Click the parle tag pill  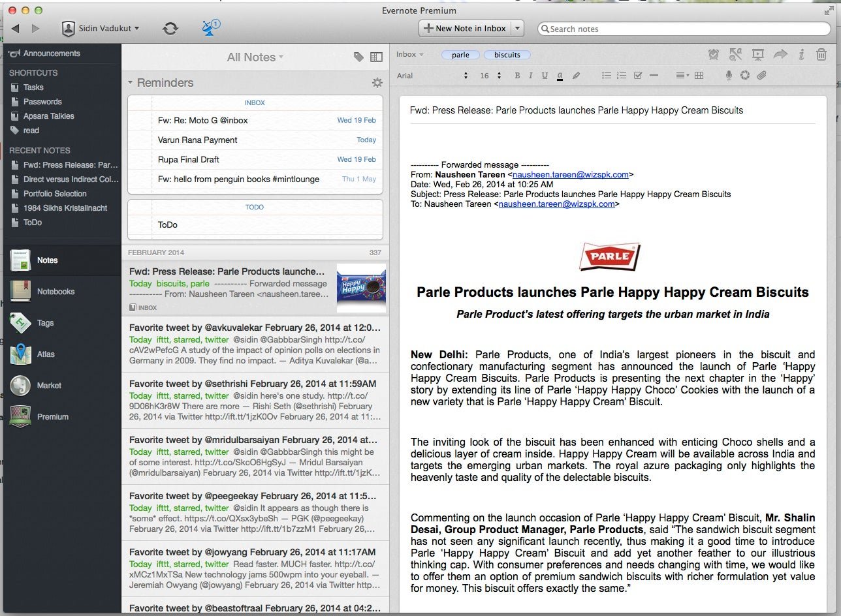[x=460, y=55]
